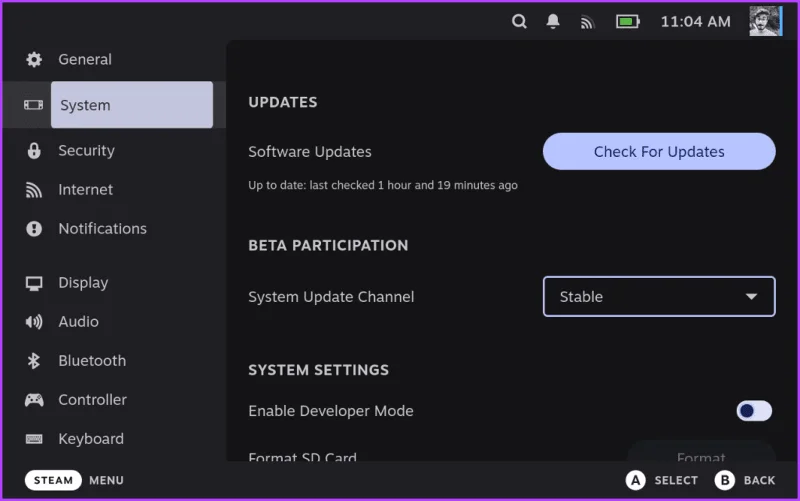Viewport: 800px width, 501px height.
Task: Click the up to date status text
Action: coord(383,185)
